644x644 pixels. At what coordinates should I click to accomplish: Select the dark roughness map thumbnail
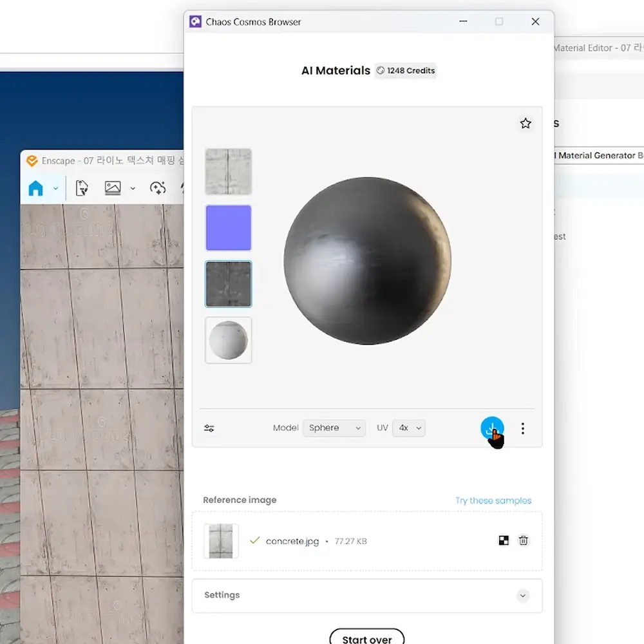click(229, 284)
